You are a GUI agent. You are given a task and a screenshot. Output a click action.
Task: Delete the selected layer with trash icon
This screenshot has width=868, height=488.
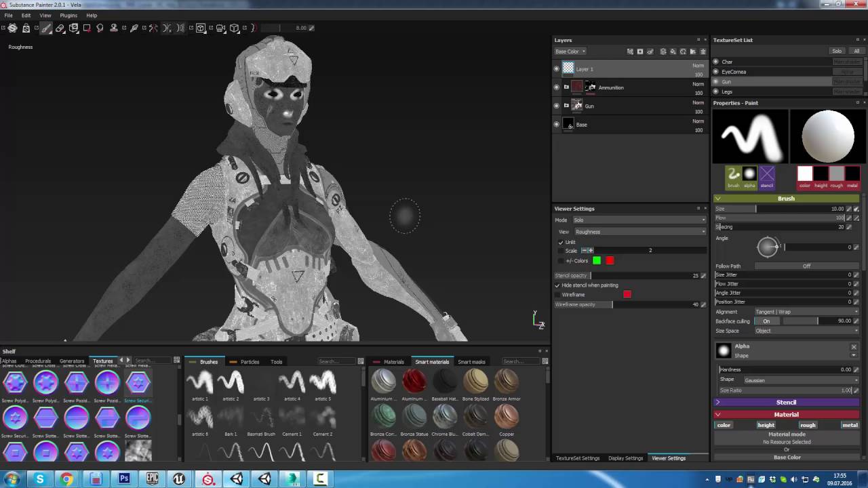pyautogui.click(x=703, y=52)
